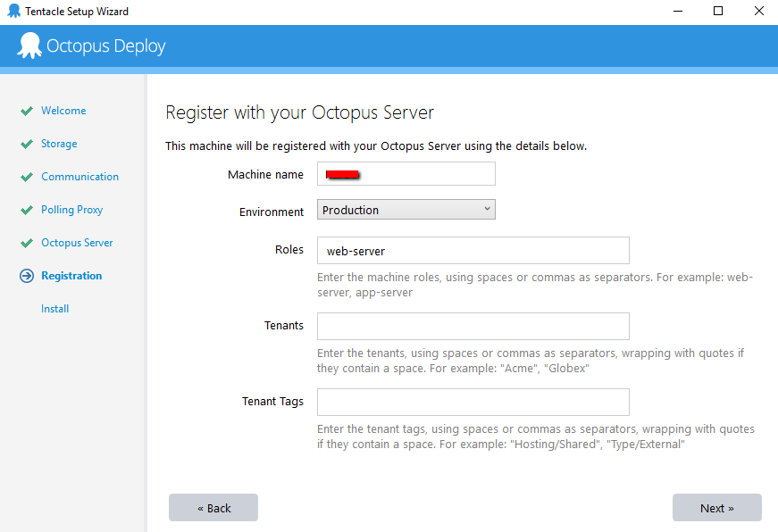Click the Back button
This screenshot has width=778, height=532.
click(213, 508)
